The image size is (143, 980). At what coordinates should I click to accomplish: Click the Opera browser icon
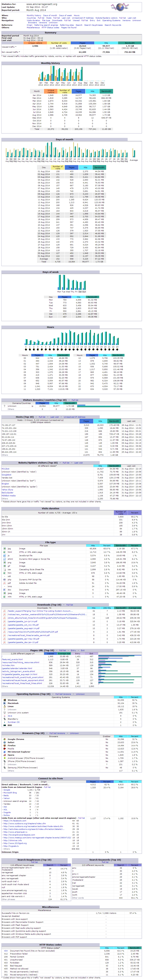(5, 755)
